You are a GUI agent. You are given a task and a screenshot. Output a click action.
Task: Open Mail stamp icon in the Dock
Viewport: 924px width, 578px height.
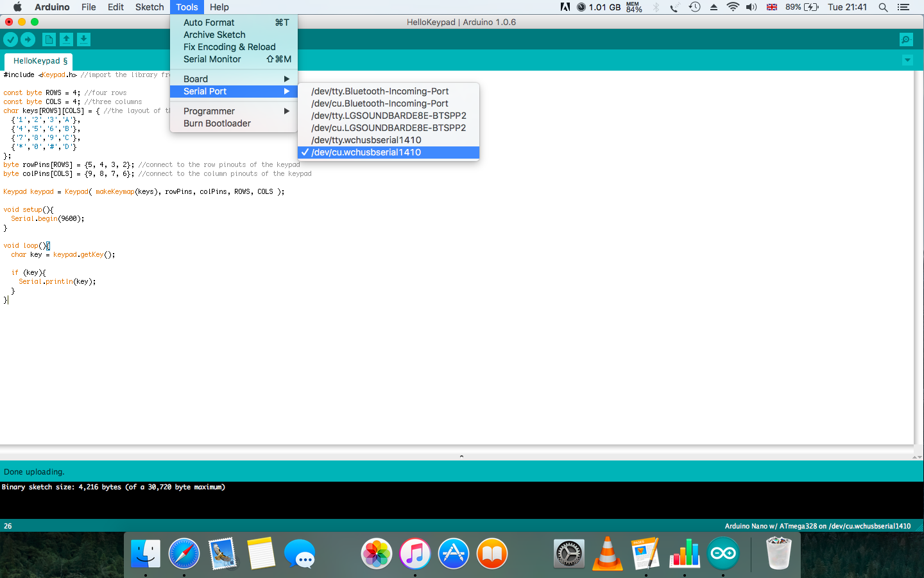coord(223,554)
